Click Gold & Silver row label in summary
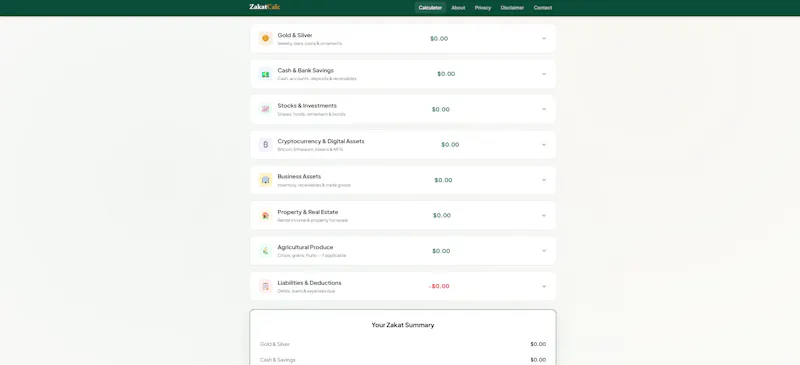The image size is (800, 365). tap(274, 345)
